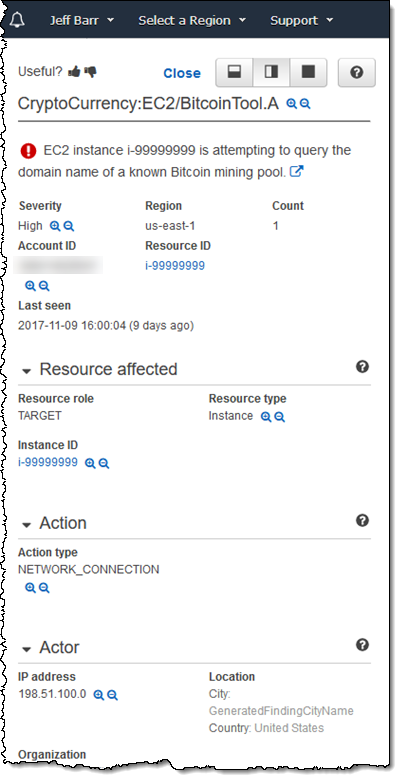The height and width of the screenshot is (780, 400).
Task: Open the Support menu
Action: pyautogui.click(x=301, y=20)
